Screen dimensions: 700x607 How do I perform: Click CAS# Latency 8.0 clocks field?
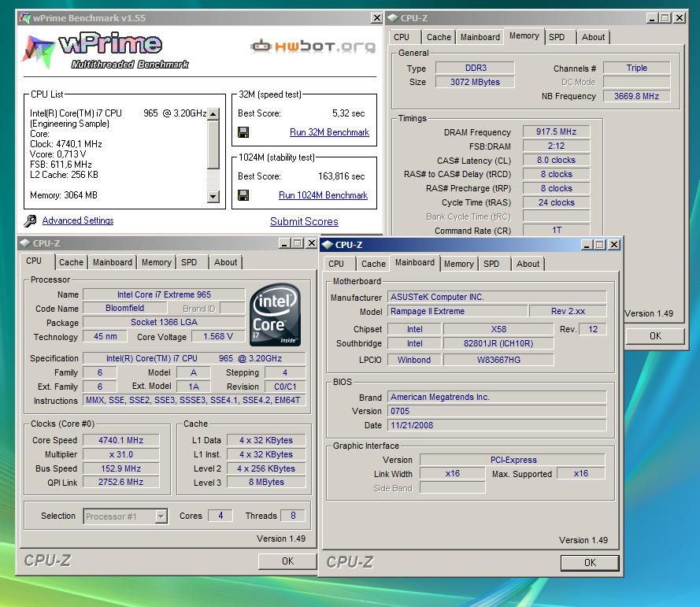(x=556, y=160)
